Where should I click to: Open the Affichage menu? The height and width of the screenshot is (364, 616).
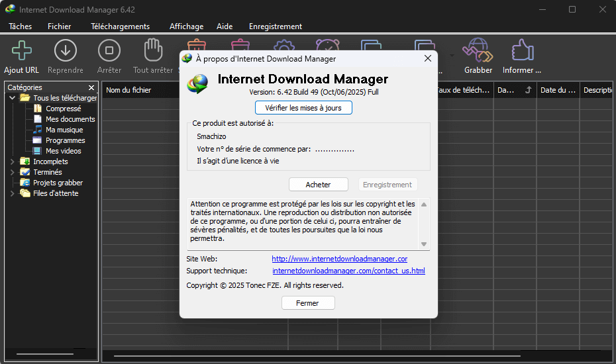187,26
